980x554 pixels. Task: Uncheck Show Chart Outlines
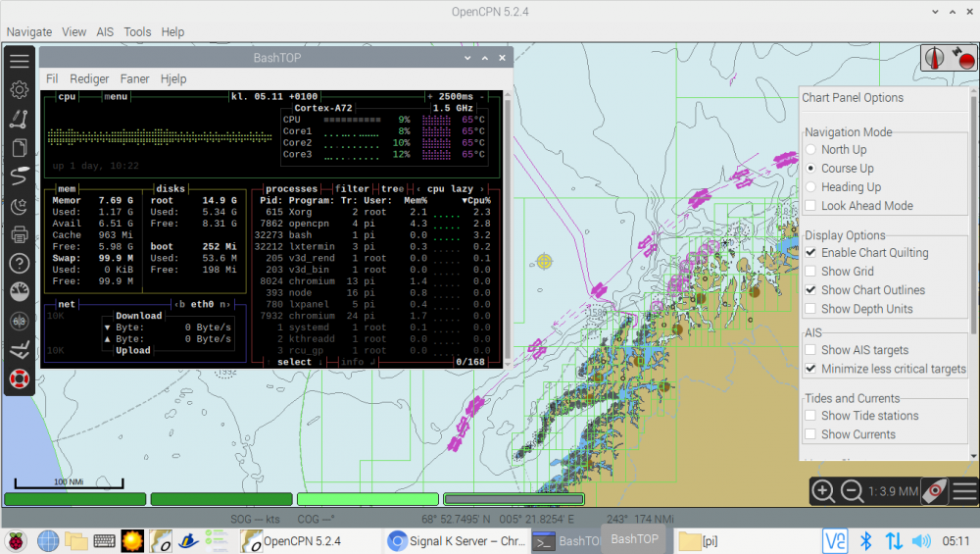(x=865, y=290)
